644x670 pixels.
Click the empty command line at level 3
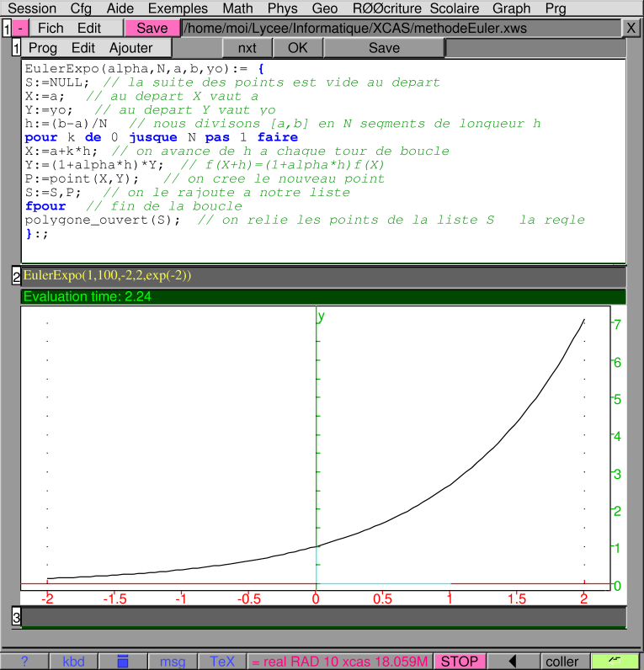coord(323,617)
